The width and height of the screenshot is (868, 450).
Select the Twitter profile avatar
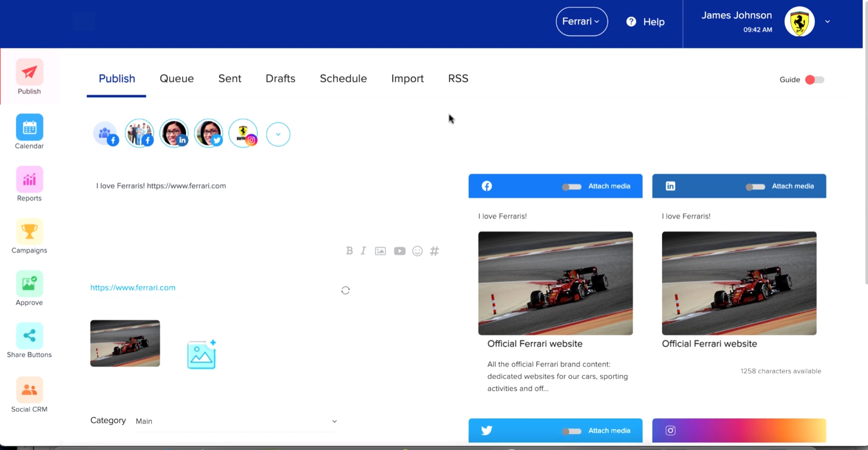point(208,133)
